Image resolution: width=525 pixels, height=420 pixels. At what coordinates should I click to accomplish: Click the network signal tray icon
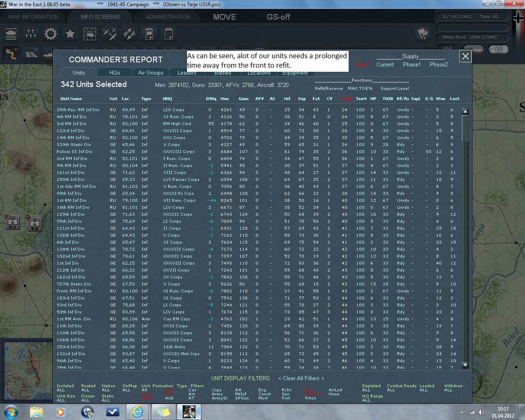pos(471,412)
